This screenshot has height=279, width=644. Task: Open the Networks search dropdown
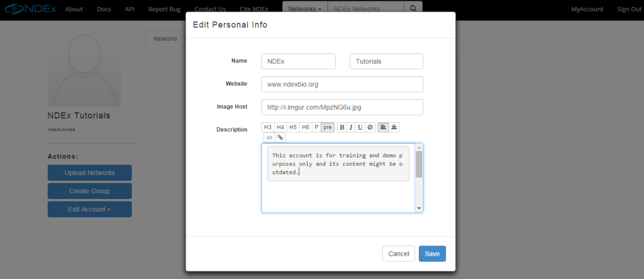click(x=305, y=9)
